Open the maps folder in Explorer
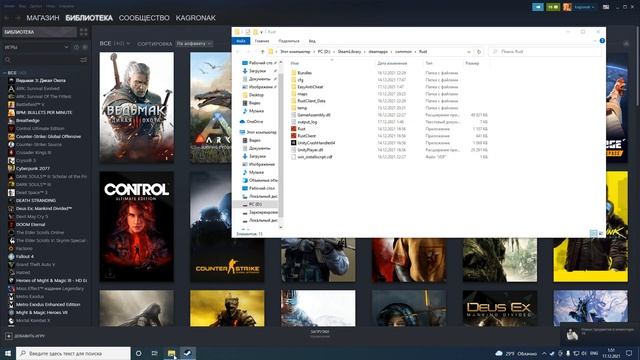 click(x=302, y=94)
